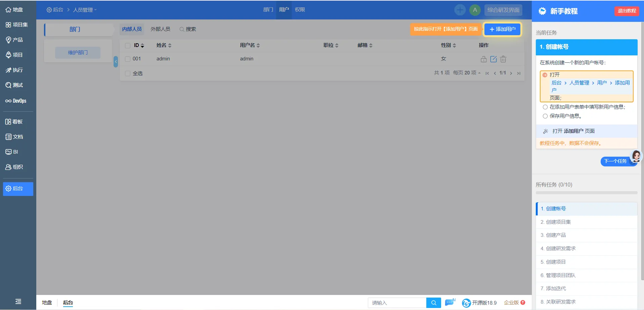
Task: Click the 综合研发界面 button
Action: pyautogui.click(x=503, y=10)
